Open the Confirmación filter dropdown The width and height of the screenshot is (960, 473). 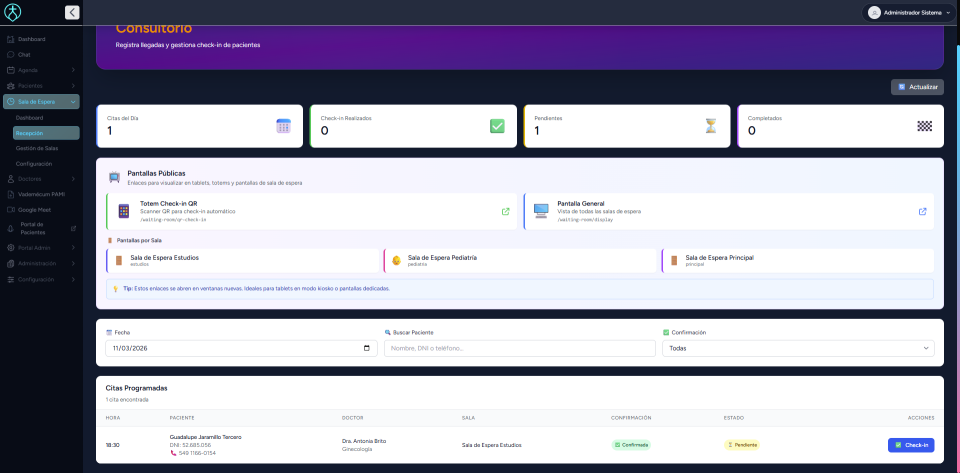tap(797, 348)
